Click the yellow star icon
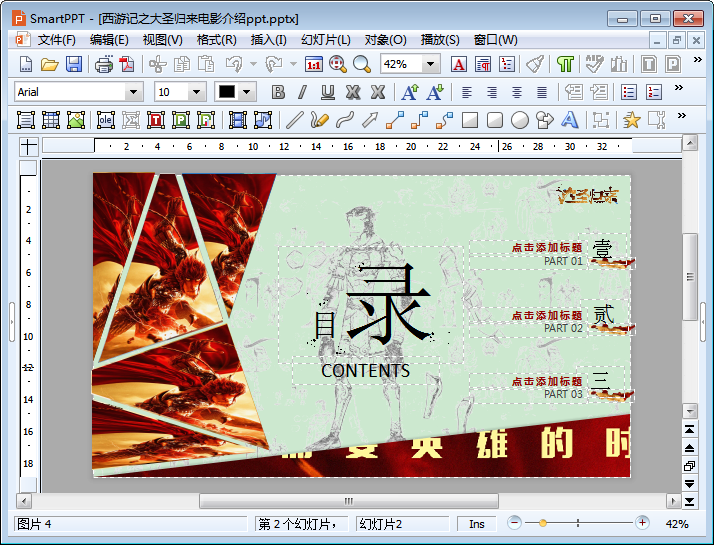714x545 pixels. (x=632, y=120)
